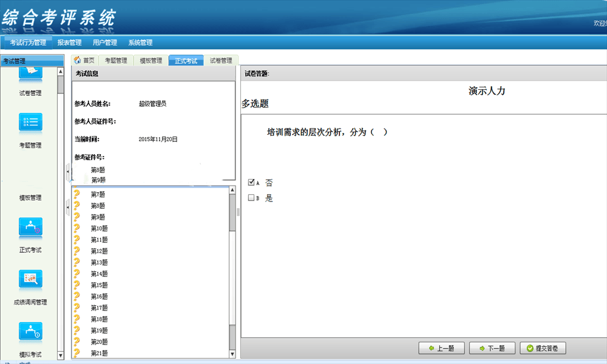Click the home icon on the 首页 tab

(77, 60)
